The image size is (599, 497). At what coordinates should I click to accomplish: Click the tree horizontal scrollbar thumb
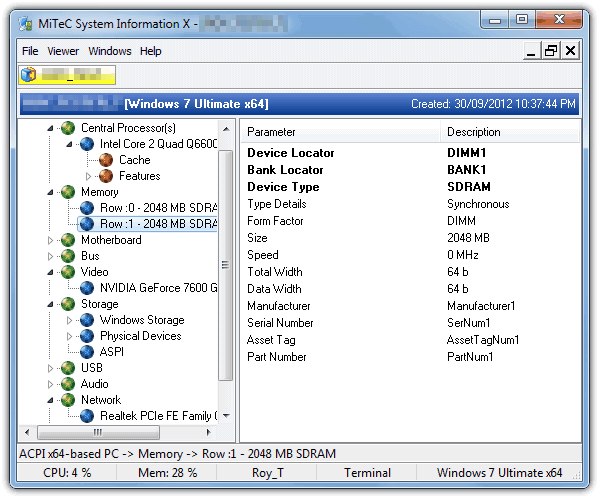(x=98, y=432)
